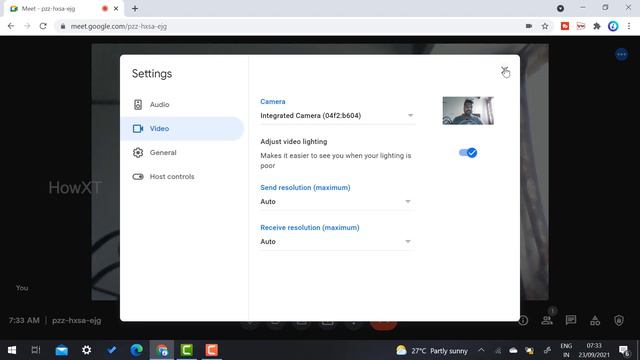Open the General settings tab
This screenshot has height=360, width=640.
[182, 153]
